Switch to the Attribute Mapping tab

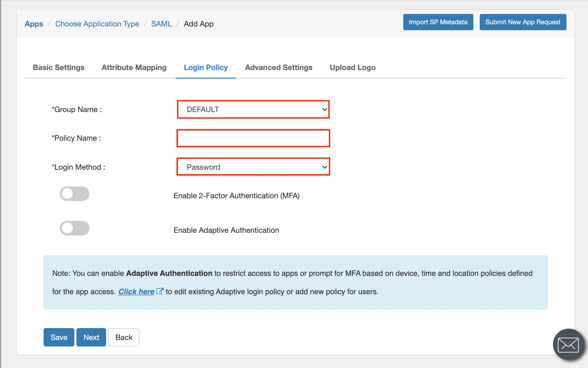click(134, 67)
